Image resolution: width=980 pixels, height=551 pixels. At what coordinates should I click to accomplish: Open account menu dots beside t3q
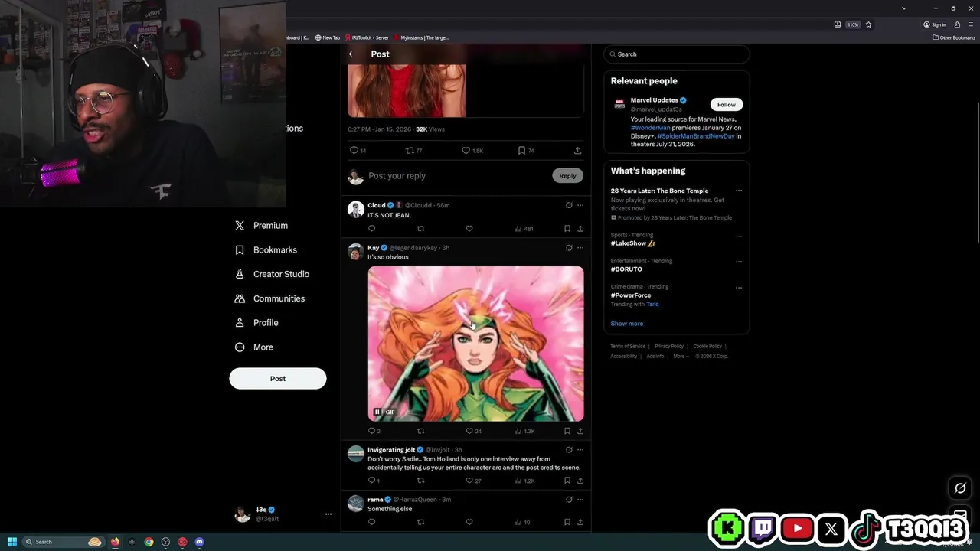tap(328, 514)
